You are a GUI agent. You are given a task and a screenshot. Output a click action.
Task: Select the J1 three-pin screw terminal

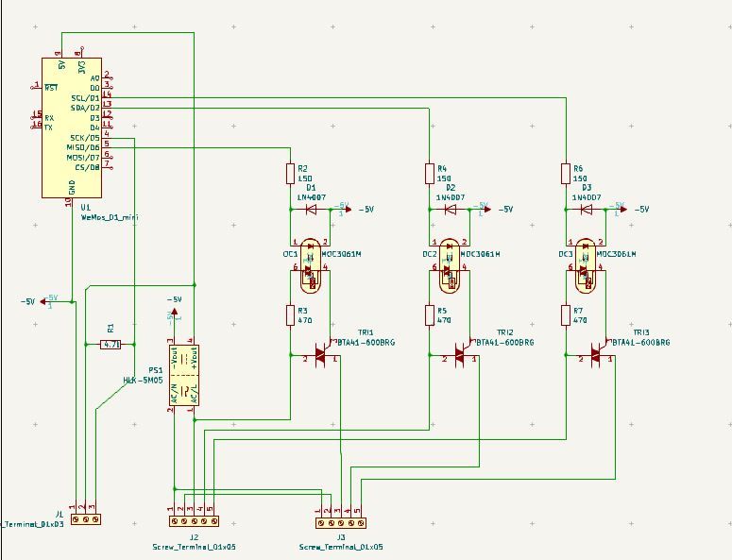pos(86,519)
